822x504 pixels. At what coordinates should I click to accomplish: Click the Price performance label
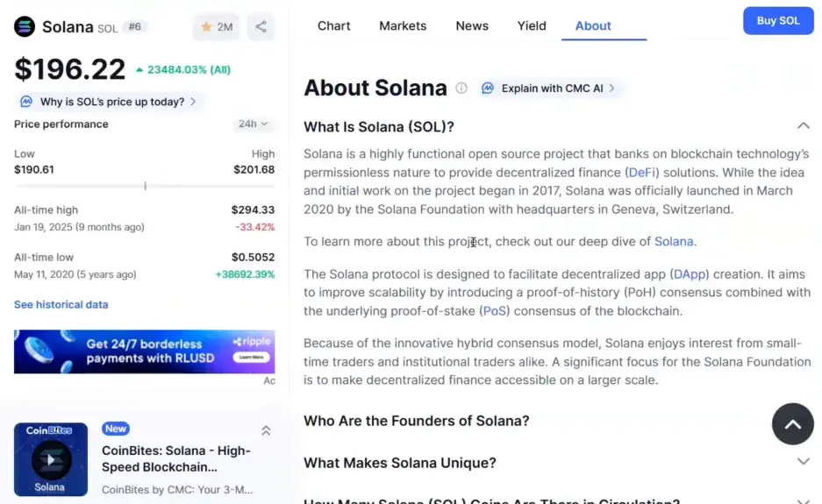(x=61, y=124)
